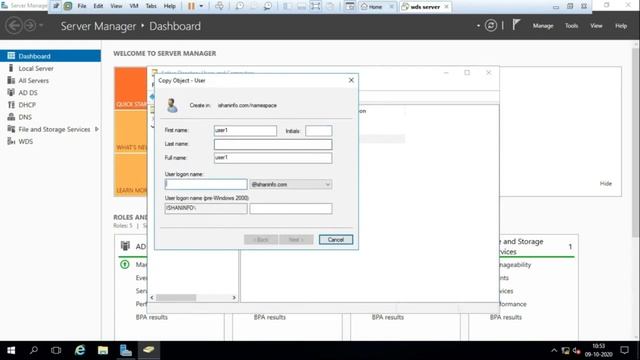
Task: Open the VMware File menu
Action: click(82, 6)
